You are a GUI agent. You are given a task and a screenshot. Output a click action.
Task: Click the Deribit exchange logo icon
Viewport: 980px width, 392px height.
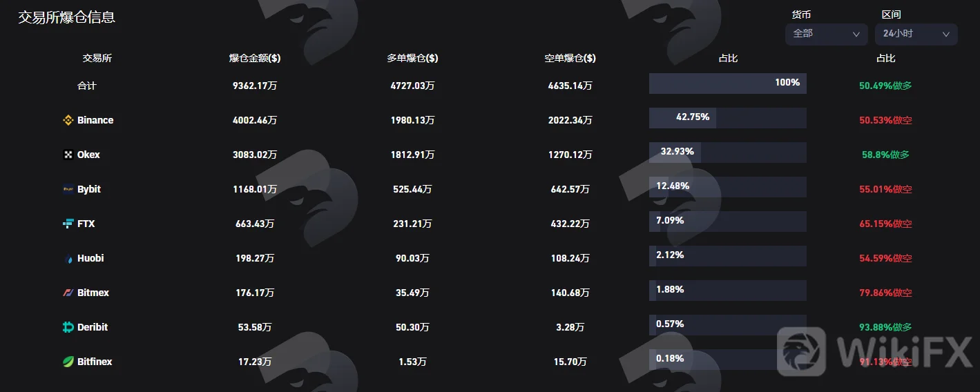[68, 327]
